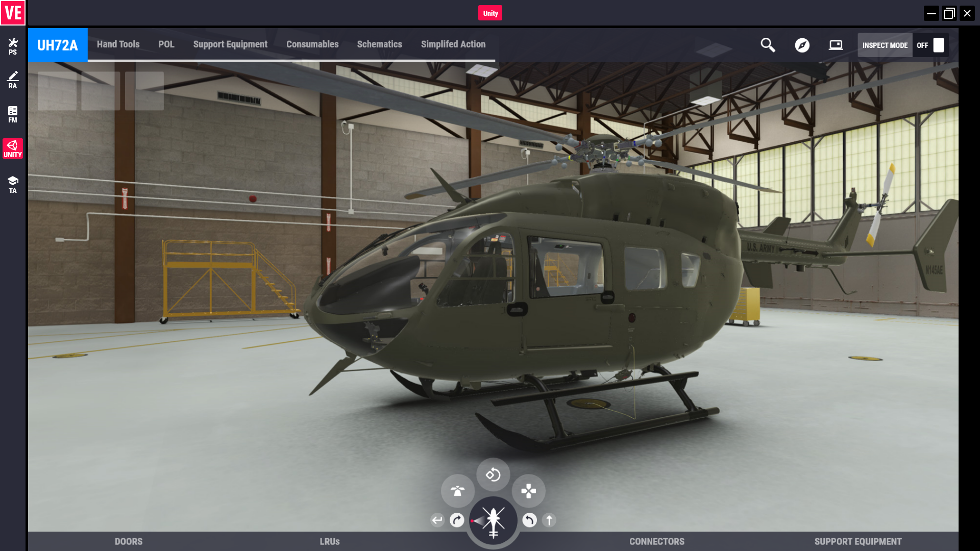The image size is (980, 551).
Task: Rotate view clockwise with curved arrow
Action: point(457,520)
